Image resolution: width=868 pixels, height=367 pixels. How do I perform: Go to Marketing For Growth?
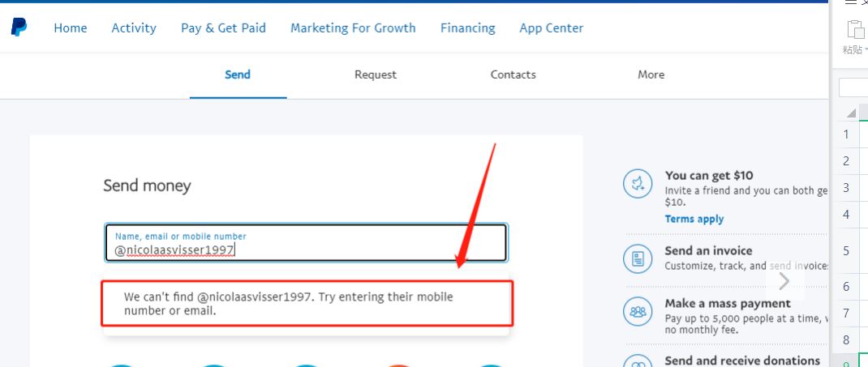pyautogui.click(x=353, y=28)
